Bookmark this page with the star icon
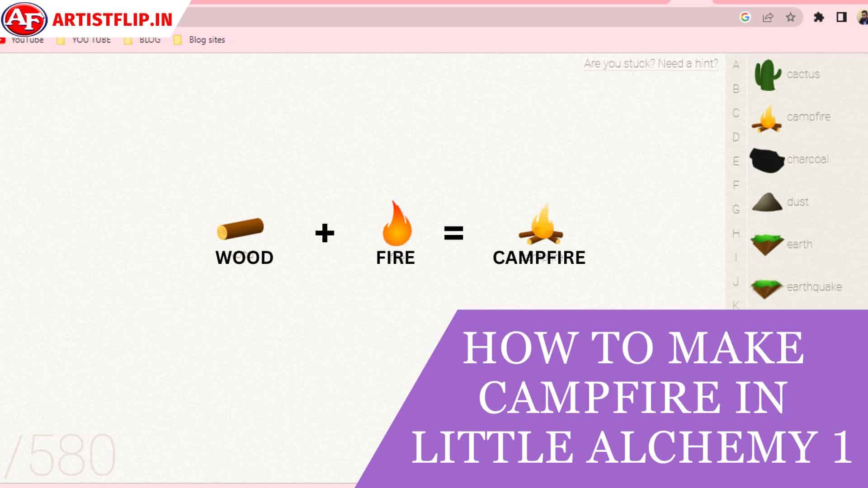Screen dimensions: 868x488 (x=790, y=17)
